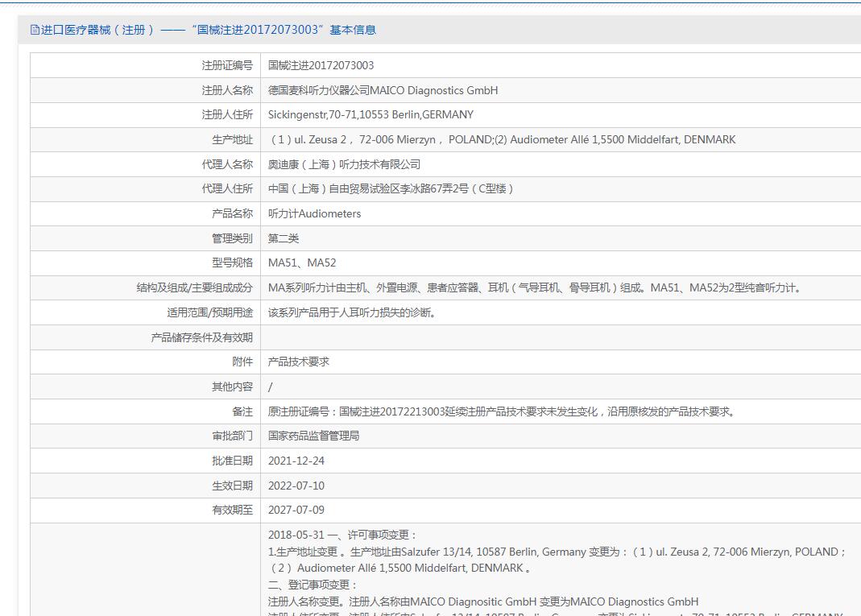This screenshot has width=861, height=616.
Task: Click the 管理类别 label
Action: pyautogui.click(x=232, y=238)
